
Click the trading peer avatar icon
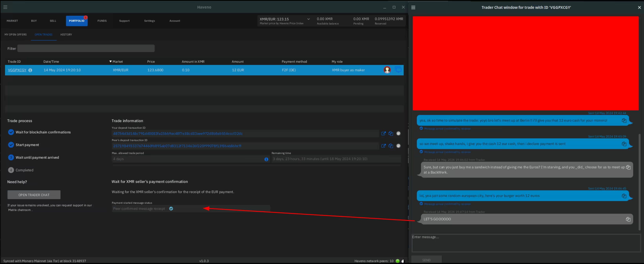pyautogui.click(x=387, y=70)
